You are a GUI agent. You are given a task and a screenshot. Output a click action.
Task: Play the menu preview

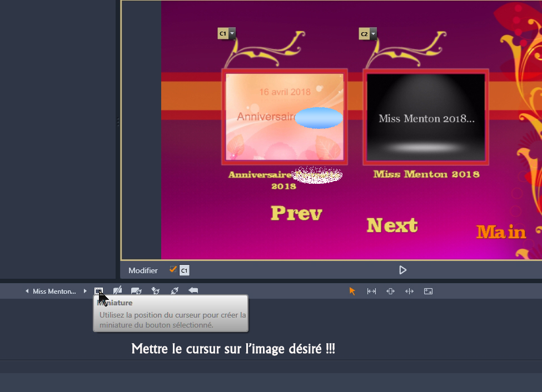pyautogui.click(x=402, y=270)
